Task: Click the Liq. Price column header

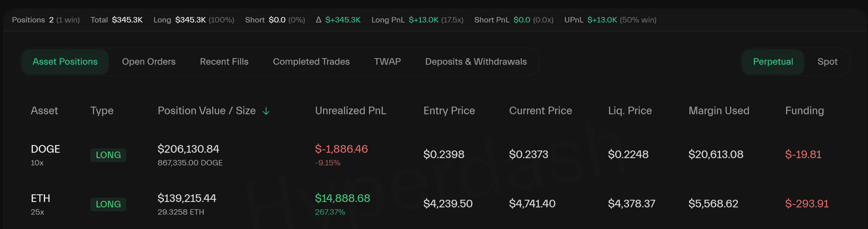Action: coord(630,111)
